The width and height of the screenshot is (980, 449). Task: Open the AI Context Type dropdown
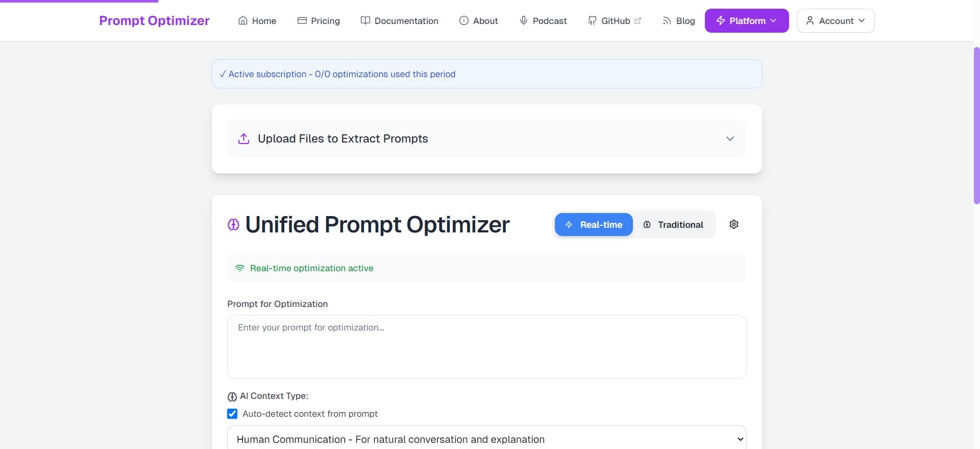pos(486,438)
